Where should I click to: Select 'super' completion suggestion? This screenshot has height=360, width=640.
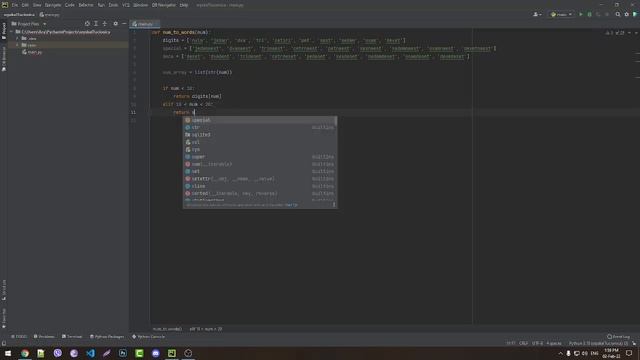pos(260,157)
